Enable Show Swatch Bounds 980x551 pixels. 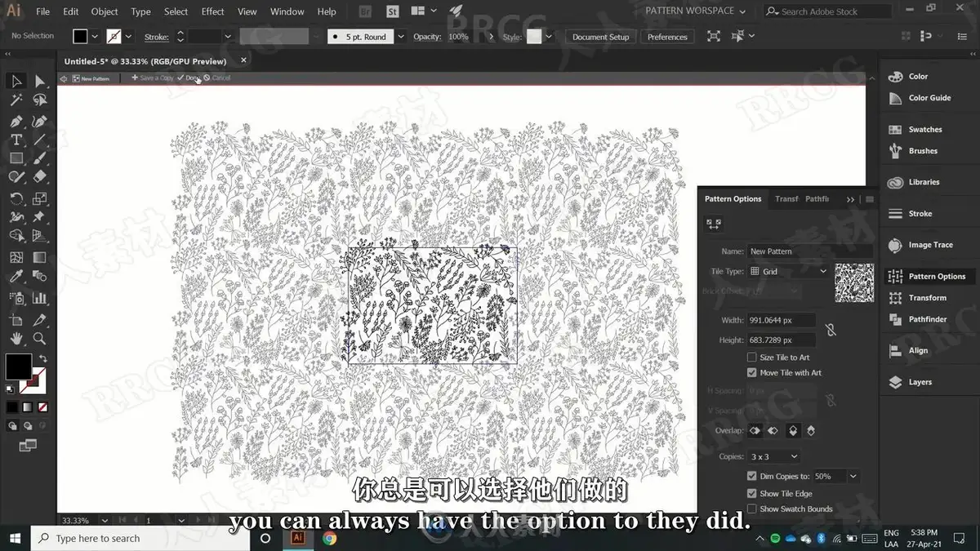tap(751, 509)
